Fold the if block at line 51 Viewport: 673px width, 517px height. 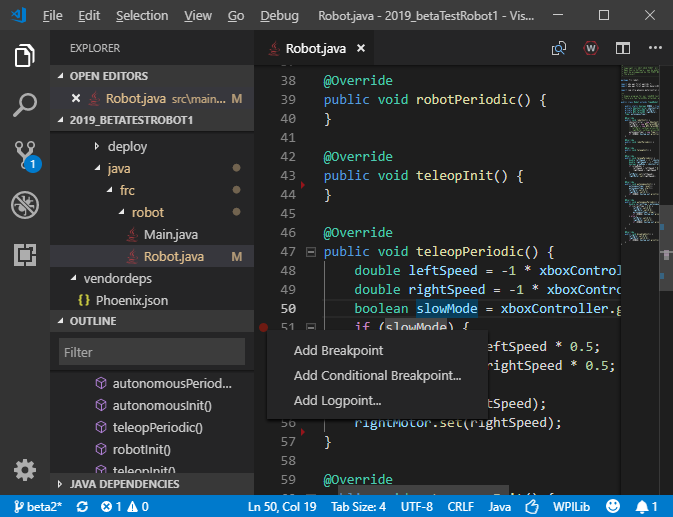pyautogui.click(x=310, y=328)
